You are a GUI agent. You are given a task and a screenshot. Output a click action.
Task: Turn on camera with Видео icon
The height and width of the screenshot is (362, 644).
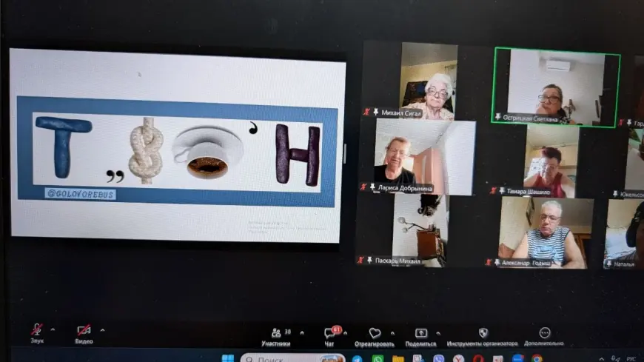84,335
